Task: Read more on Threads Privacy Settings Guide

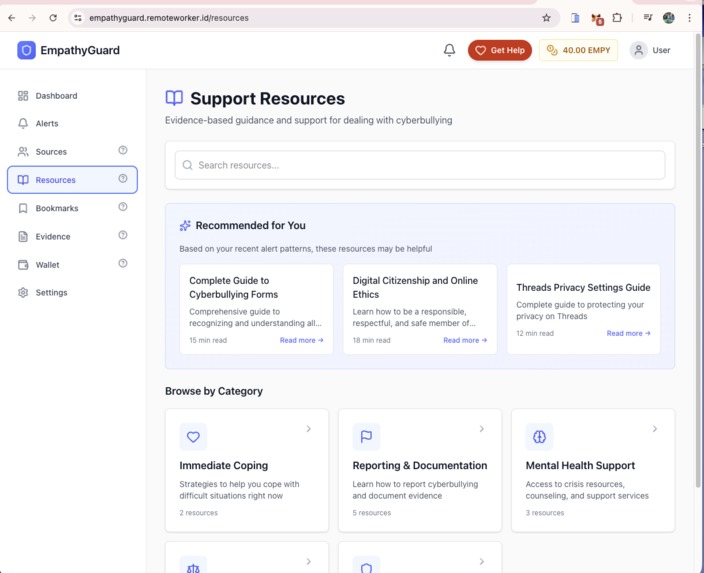Action: (x=628, y=333)
